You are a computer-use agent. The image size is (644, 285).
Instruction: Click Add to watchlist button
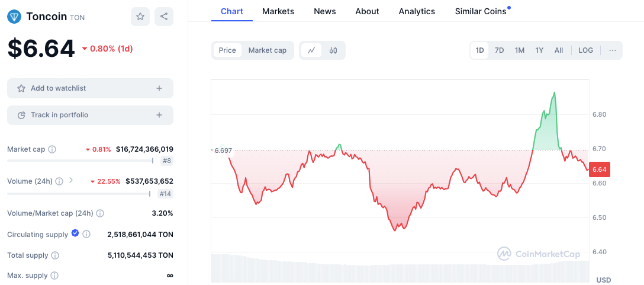(x=90, y=88)
